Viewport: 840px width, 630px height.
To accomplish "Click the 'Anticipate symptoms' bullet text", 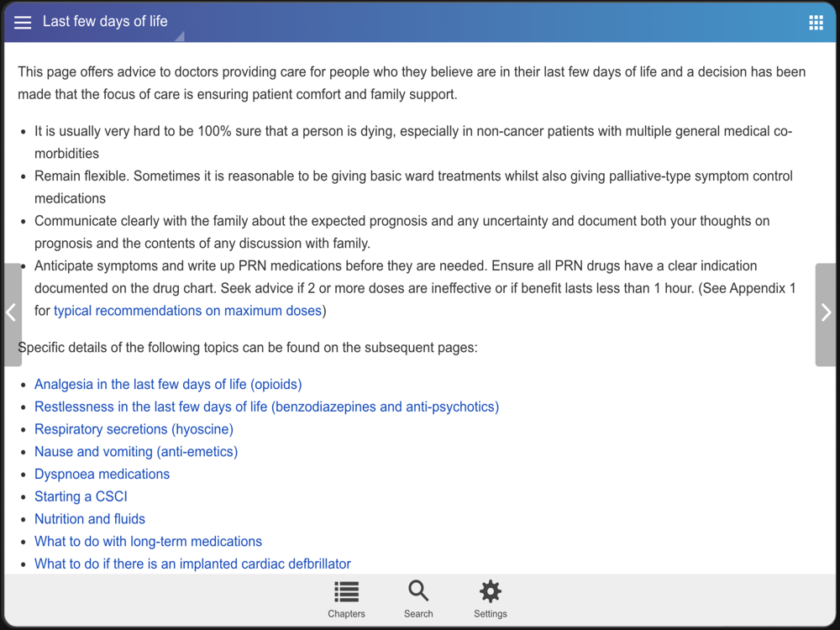I will pyautogui.click(x=415, y=288).
